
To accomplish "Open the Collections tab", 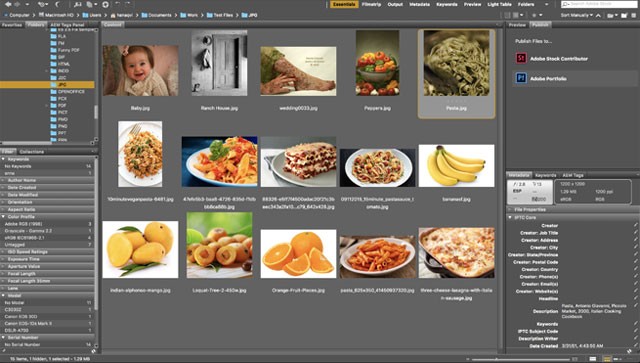I will (32, 151).
